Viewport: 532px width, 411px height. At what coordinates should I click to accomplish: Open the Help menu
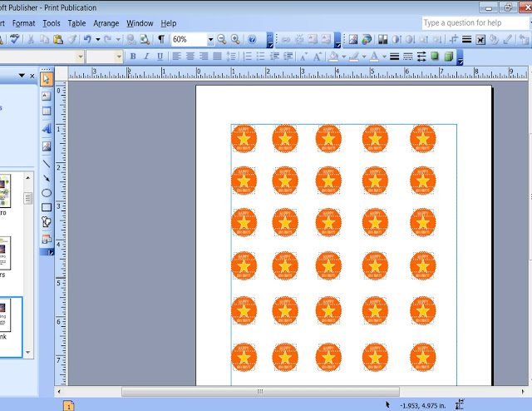[x=168, y=23]
